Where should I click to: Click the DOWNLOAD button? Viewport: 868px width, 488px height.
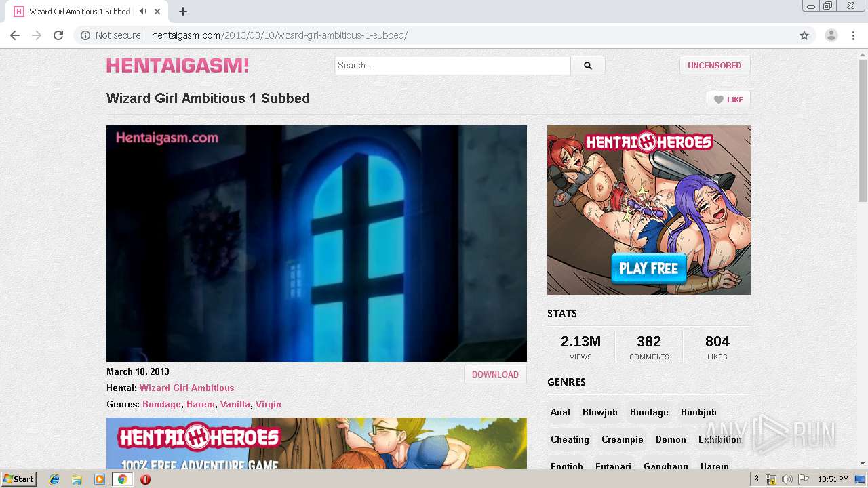pos(495,374)
